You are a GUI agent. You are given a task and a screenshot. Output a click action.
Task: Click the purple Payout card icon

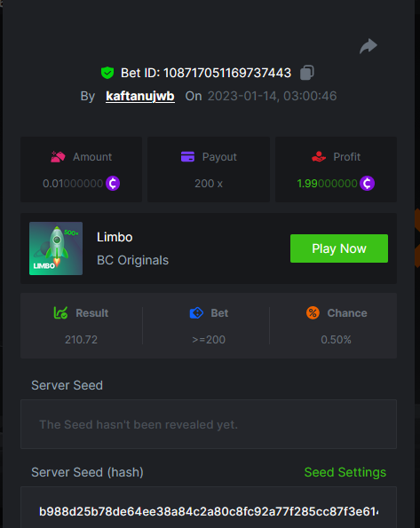tap(187, 157)
